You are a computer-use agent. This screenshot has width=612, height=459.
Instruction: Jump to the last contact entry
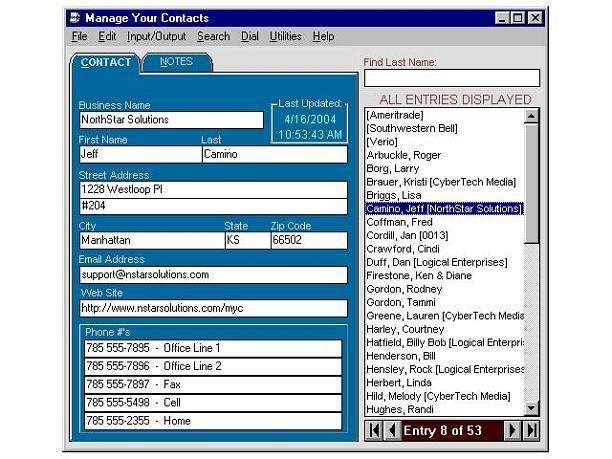tap(531, 430)
